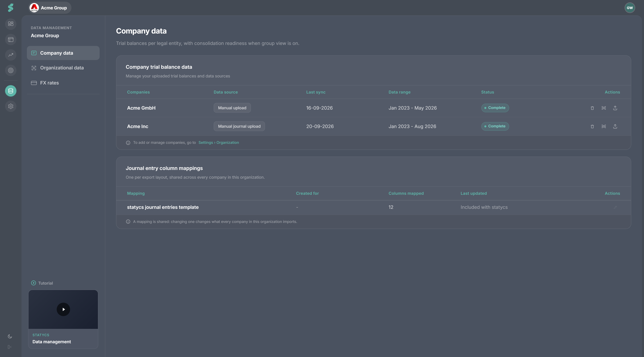Image resolution: width=644 pixels, height=357 pixels.
Task: Toggle dark mode with the moon icon
Action: [10, 337]
